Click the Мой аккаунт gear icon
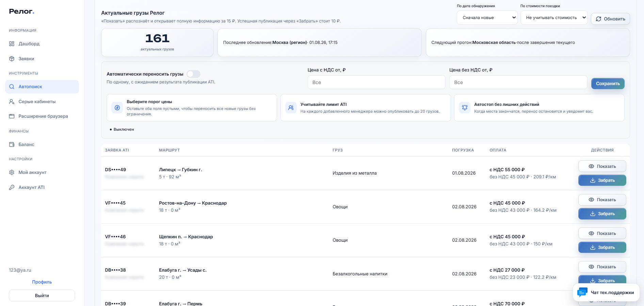 pos(12,173)
